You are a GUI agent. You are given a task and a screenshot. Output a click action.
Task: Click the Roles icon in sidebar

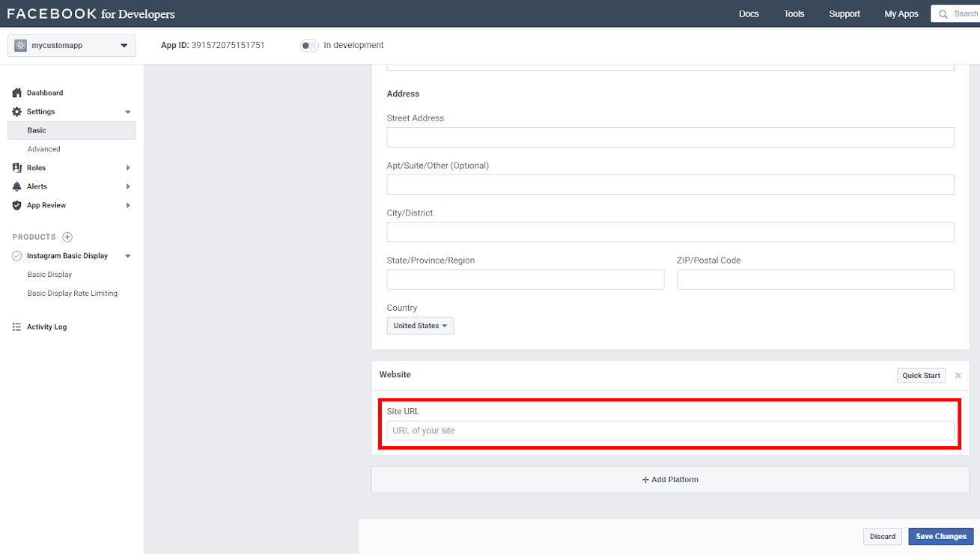click(x=17, y=168)
